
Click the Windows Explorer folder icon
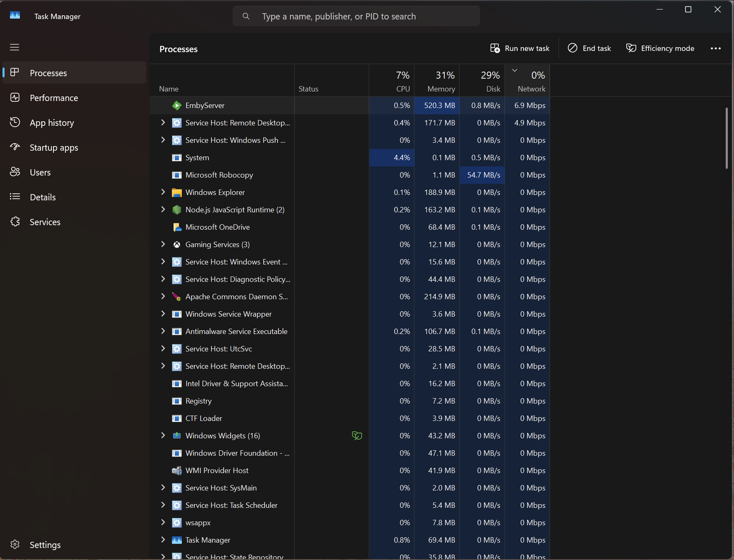point(177,192)
